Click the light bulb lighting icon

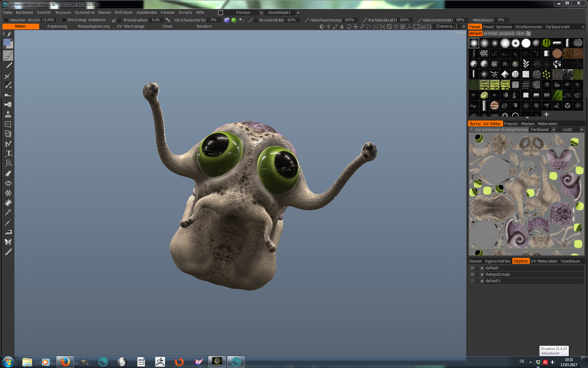328,27
